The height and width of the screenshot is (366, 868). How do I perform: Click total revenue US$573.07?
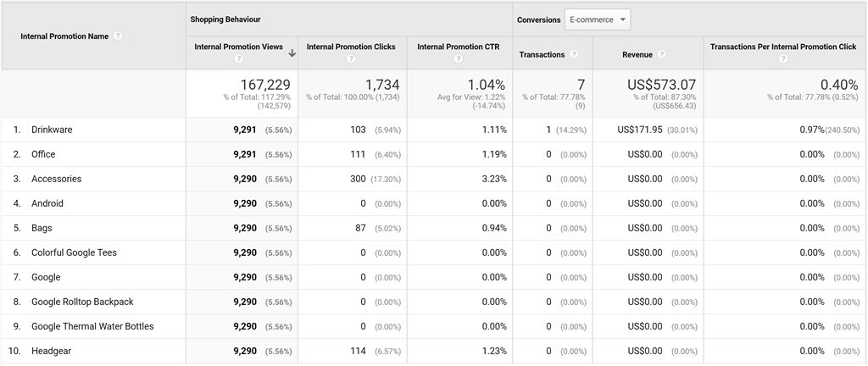tap(661, 85)
